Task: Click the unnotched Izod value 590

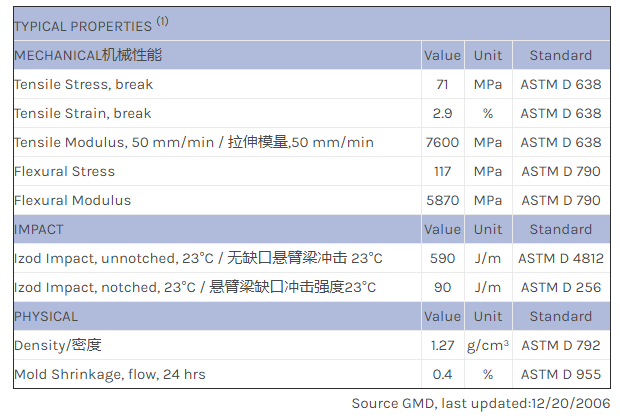Action: [442, 258]
